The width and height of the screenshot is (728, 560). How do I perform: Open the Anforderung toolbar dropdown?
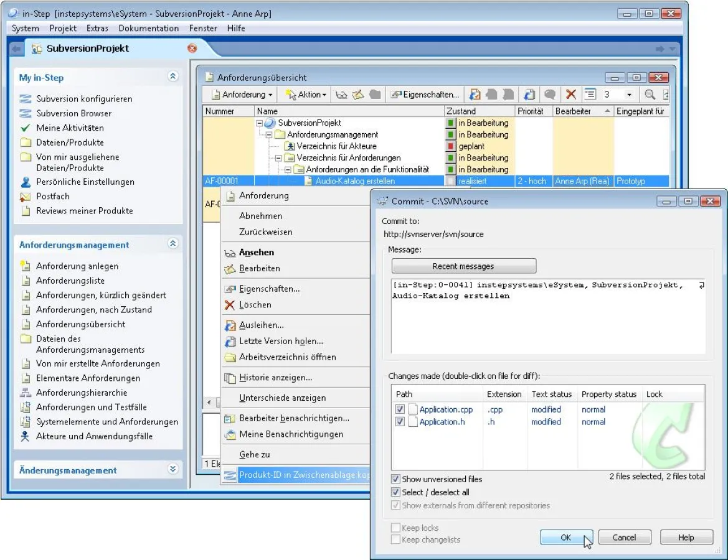(243, 95)
